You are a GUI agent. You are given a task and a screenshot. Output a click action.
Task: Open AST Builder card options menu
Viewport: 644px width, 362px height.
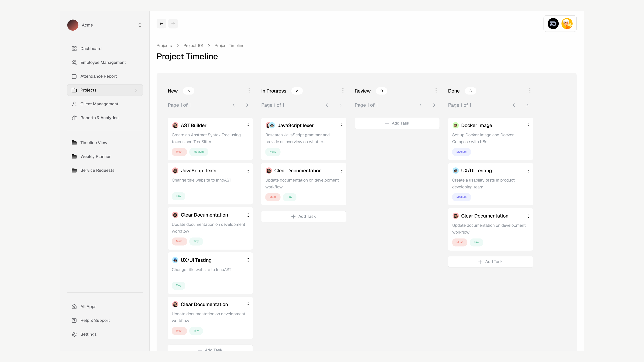(x=248, y=125)
